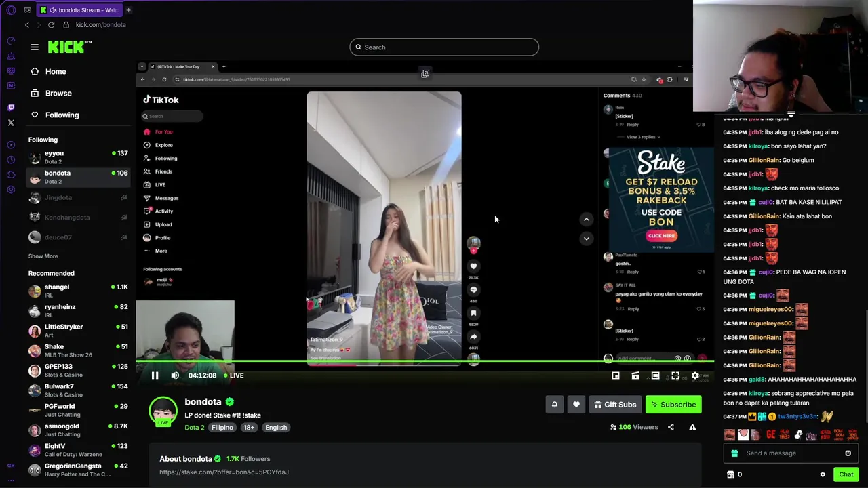Switch to the bondota Stream browser tab
This screenshot has height=488, width=868.
point(78,10)
